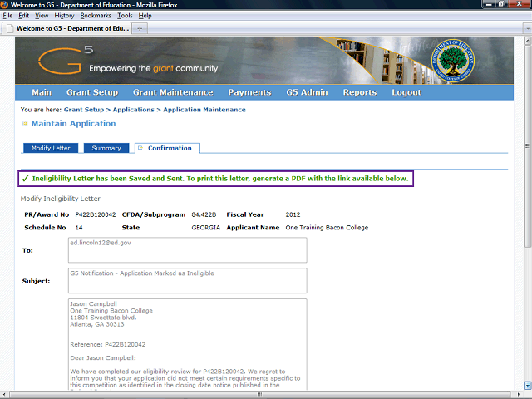532x399 pixels.
Task: Click the horizontal scrollbar left arrow
Action: (3, 394)
